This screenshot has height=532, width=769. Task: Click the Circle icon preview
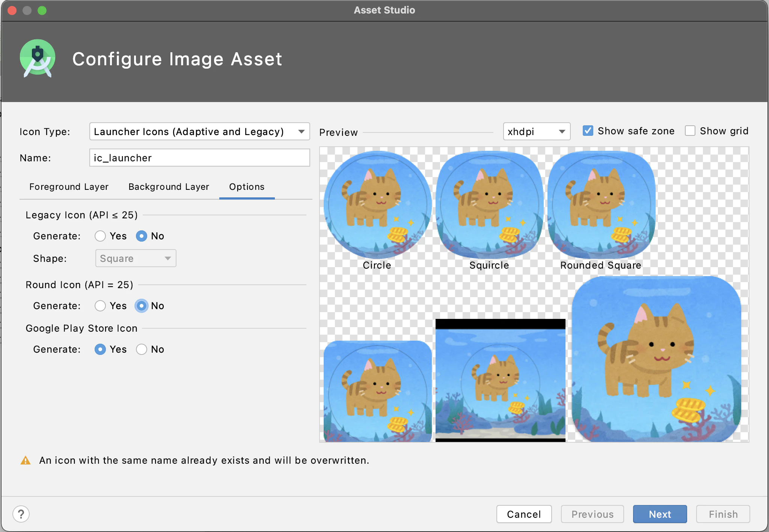(377, 205)
